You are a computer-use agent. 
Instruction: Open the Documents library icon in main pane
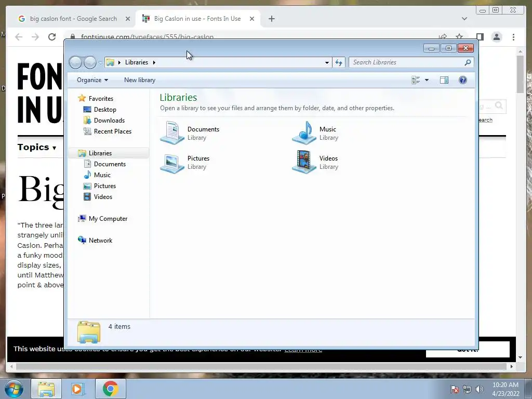click(172, 133)
